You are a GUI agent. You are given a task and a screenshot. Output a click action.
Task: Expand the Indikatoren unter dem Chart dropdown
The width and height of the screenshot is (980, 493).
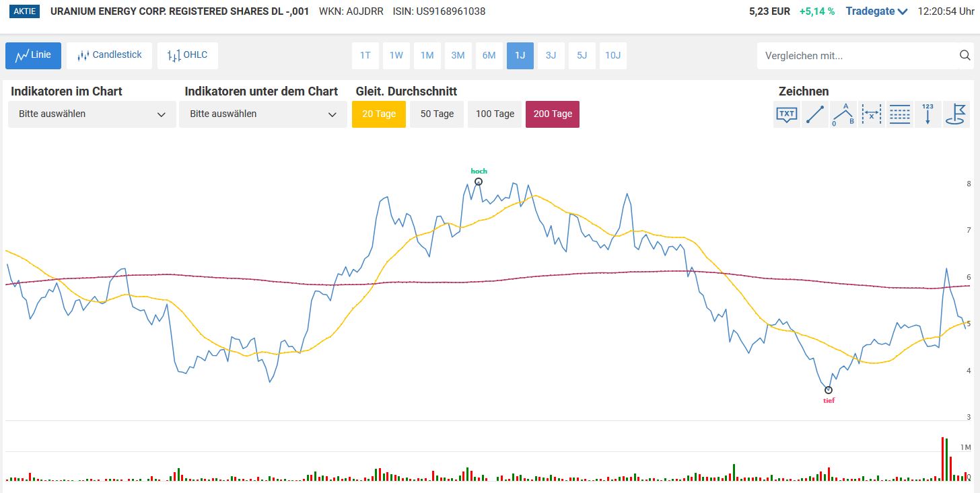coord(263,114)
